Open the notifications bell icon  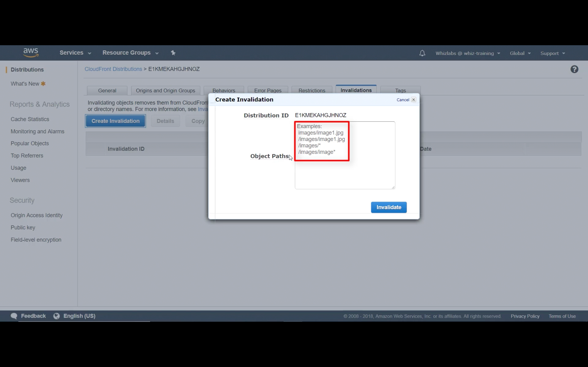click(422, 53)
